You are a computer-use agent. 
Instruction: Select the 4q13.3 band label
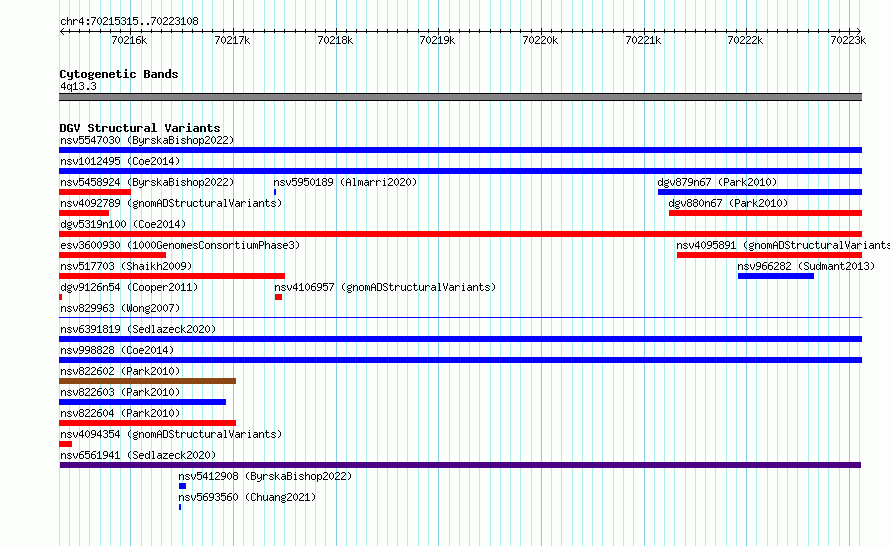click(x=78, y=86)
